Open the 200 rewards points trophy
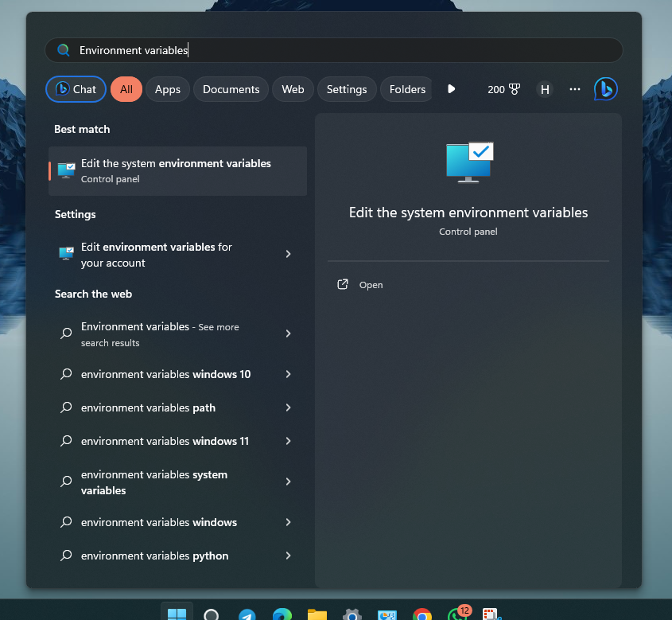672x620 pixels. (504, 89)
